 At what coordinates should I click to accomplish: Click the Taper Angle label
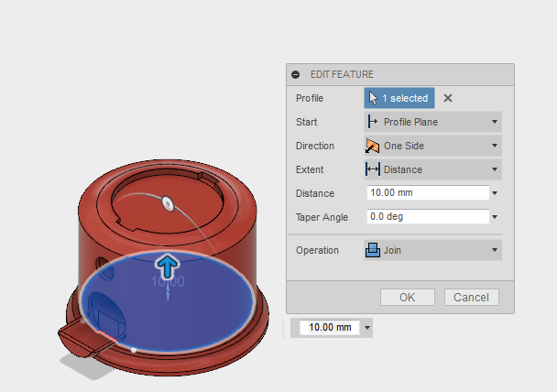click(322, 217)
